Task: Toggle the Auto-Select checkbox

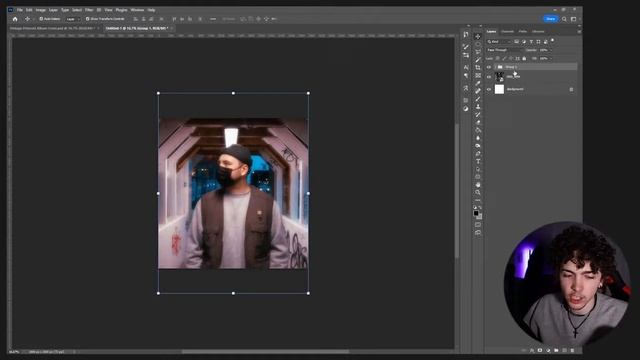Action: point(41,19)
